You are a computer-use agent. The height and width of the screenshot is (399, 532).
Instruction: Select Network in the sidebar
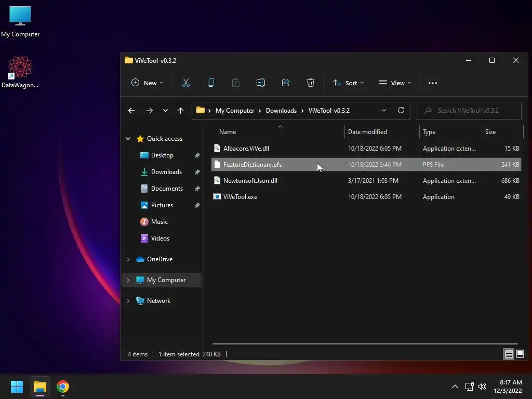[158, 301]
